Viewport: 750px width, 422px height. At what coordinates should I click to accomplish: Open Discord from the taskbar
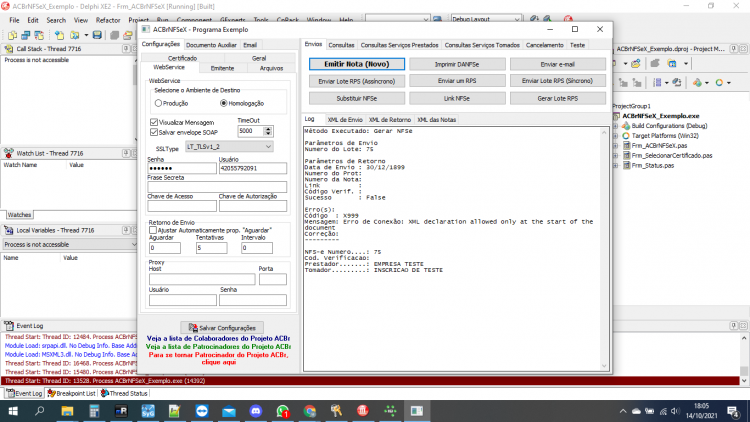(256, 411)
